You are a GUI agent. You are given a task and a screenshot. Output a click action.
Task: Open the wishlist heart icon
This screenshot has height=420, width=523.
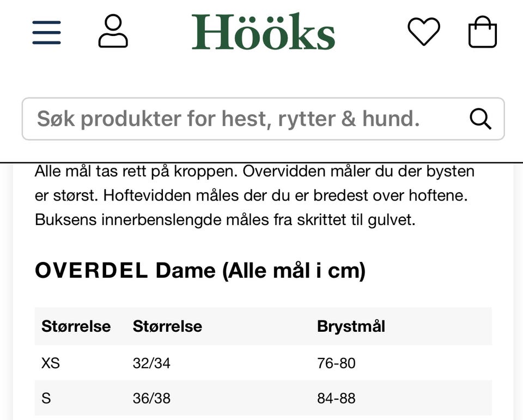[x=424, y=32]
